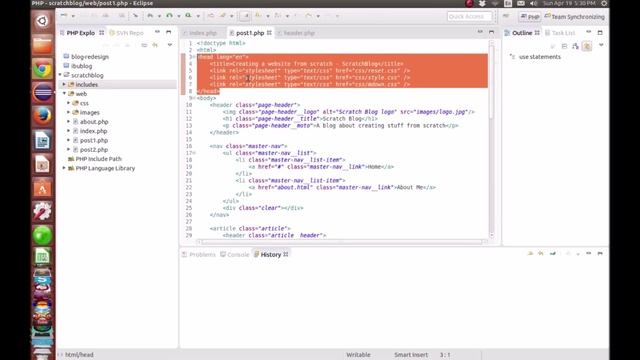Expand the css folder
The width and height of the screenshot is (640, 360).
coord(69,103)
